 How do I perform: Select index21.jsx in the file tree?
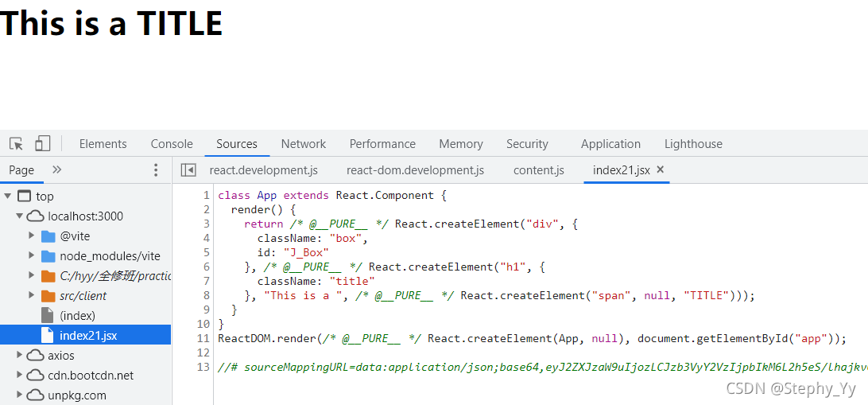[85, 335]
